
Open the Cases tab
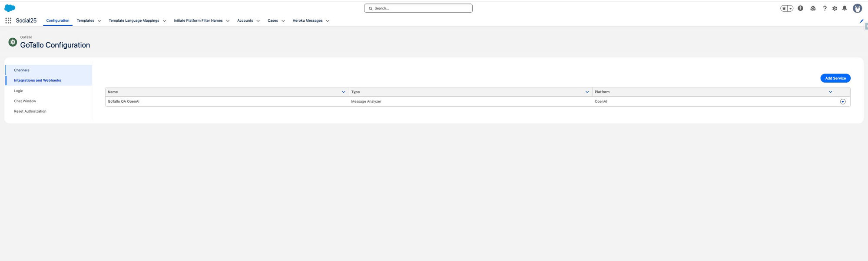(273, 20)
